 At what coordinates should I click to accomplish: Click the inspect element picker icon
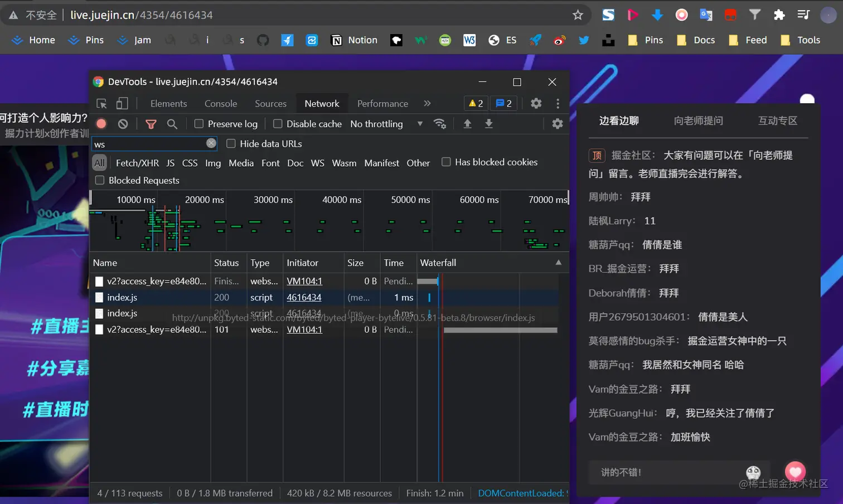click(x=101, y=104)
